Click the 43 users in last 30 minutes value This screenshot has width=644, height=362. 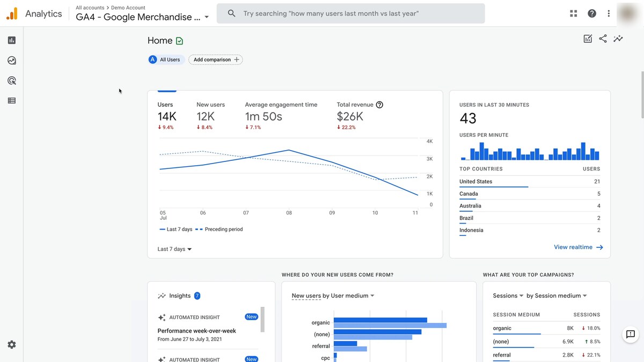point(468,119)
